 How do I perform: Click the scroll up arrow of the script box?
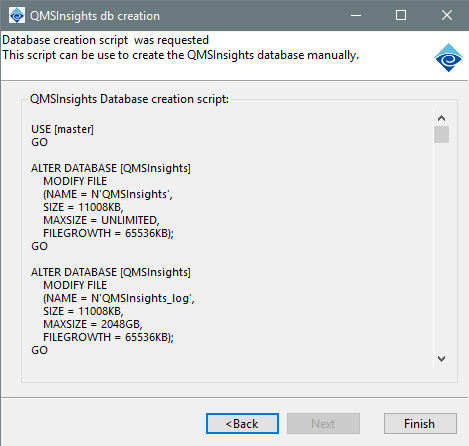[x=441, y=118]
